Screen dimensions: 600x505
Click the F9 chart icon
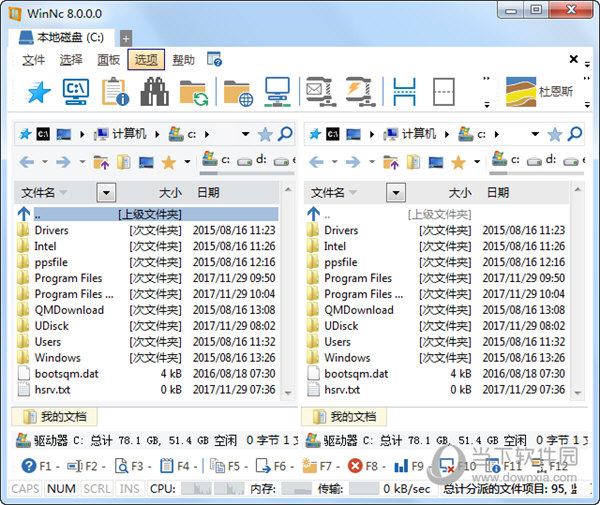click(x=401, y=466)
